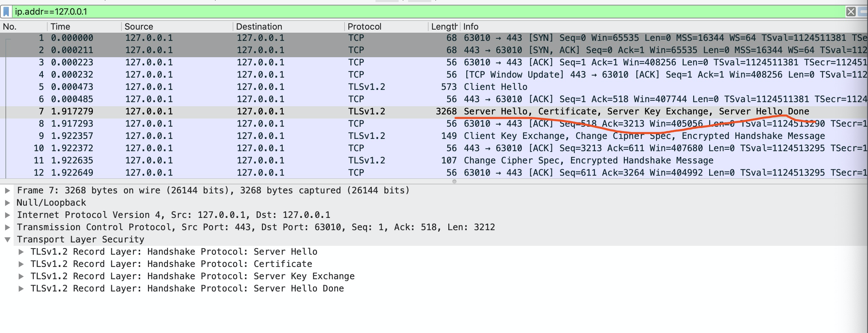This screenshot has height=333, width=868.
Task: Collapse the Transport Layer Security section
Action: tap(7, 239)
